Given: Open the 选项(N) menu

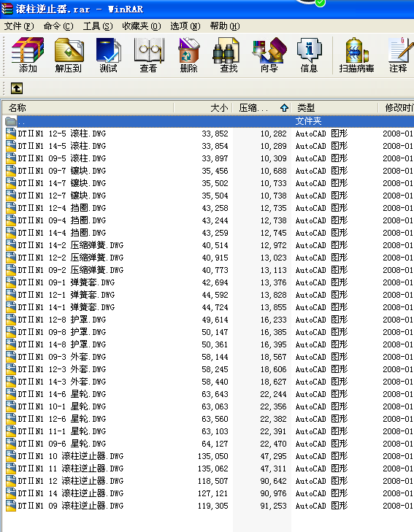Looking at the screenshot, I should [185, 26].
